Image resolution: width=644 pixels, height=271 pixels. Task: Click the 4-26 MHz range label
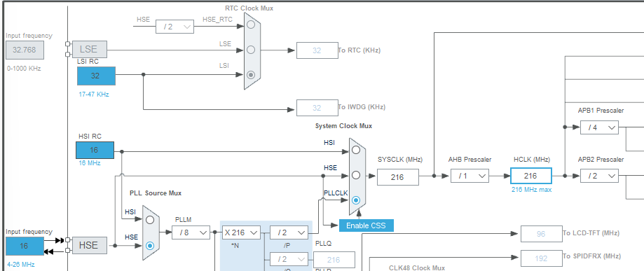pyautogui.click(x=21, y=264)
